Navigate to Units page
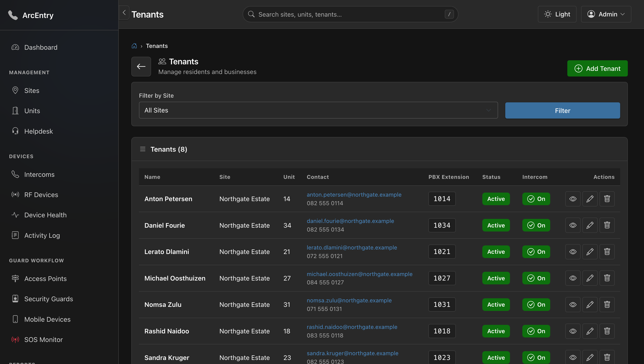 point(59,111)
